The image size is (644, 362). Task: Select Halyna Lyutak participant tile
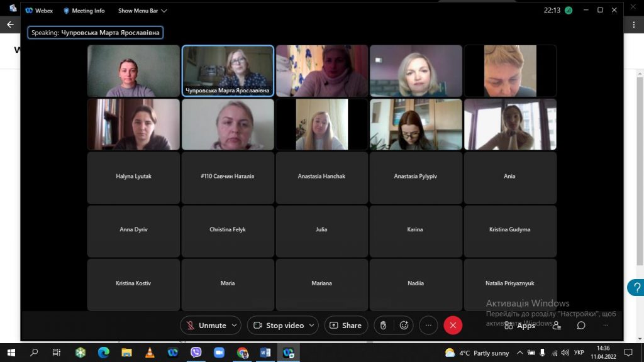pyautogui.click(x=133, y=177)
